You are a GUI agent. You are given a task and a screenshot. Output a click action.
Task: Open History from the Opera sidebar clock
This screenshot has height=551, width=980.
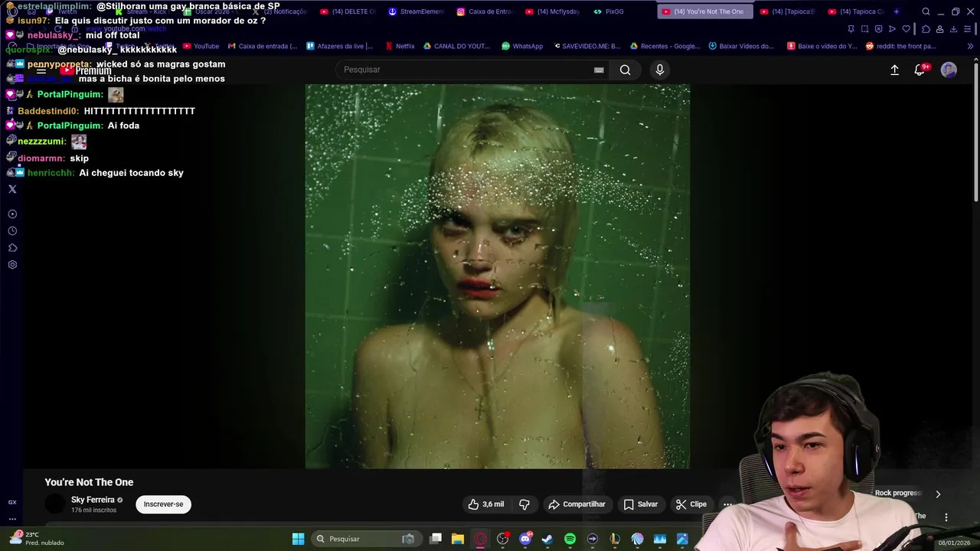coord(12,231)
